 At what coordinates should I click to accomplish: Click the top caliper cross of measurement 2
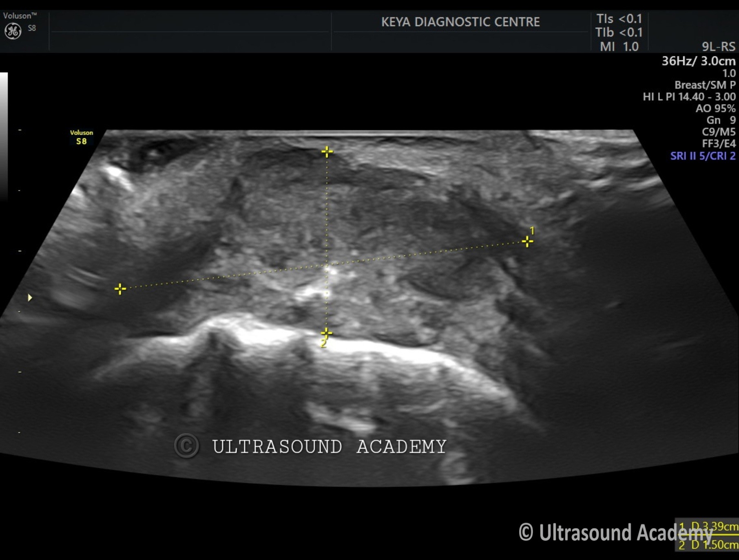(327, 152)
